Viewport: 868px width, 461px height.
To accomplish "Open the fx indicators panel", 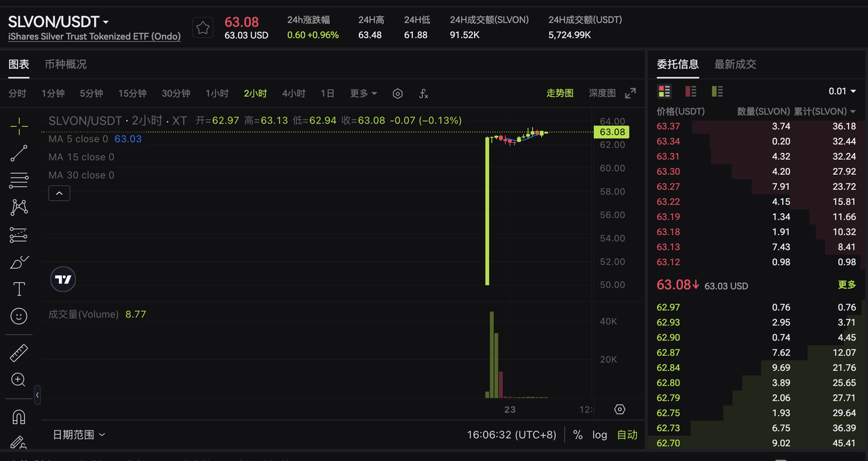I will (x=423, y=94).
